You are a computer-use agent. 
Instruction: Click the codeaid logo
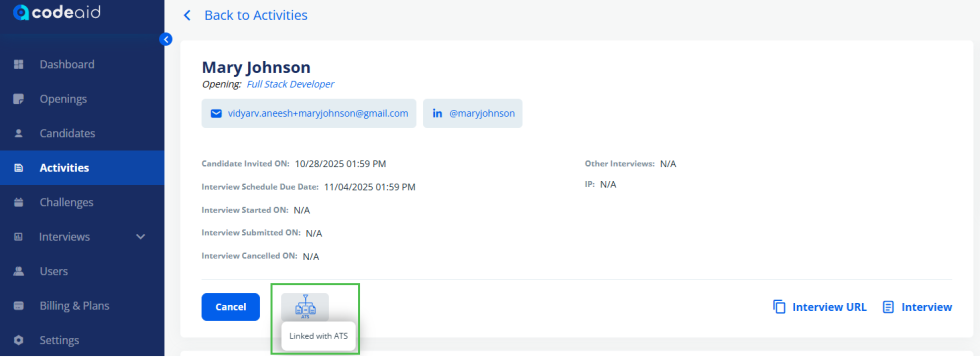click(x=57, y=12)
